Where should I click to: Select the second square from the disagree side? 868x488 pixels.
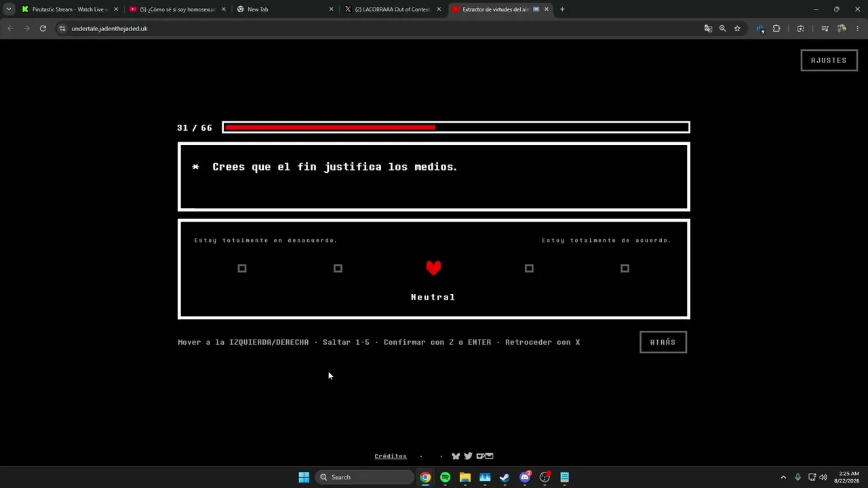click(338, 268)
